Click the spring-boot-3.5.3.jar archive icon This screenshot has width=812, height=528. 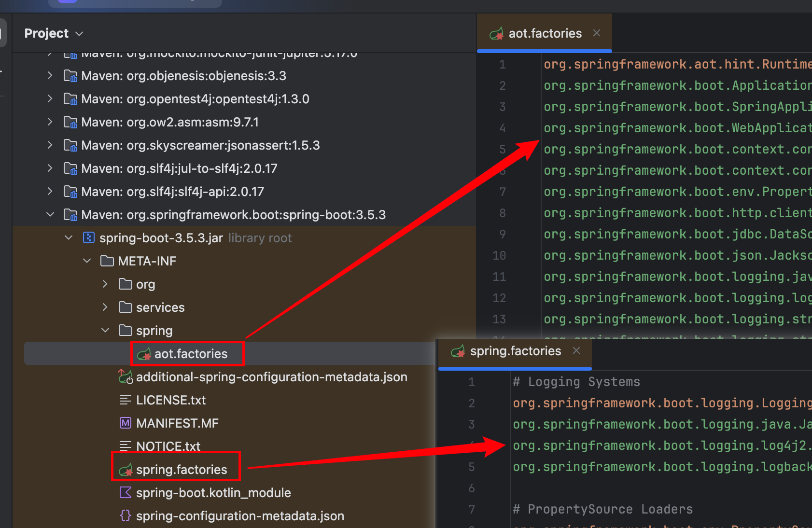coord(89,237)
